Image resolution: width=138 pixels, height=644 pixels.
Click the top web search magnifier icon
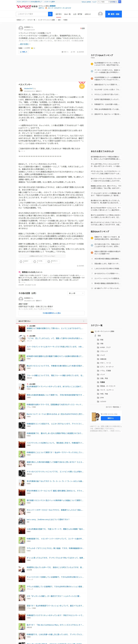point(120,2)
